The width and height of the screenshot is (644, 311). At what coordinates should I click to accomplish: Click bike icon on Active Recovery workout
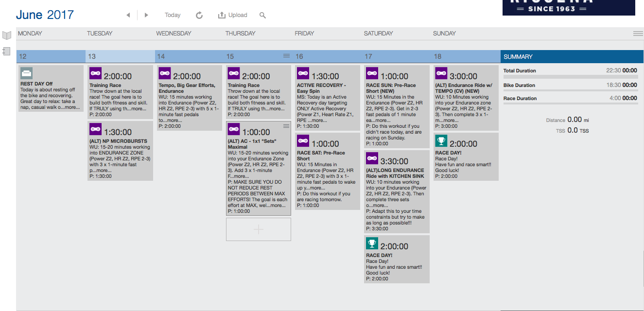303,73
